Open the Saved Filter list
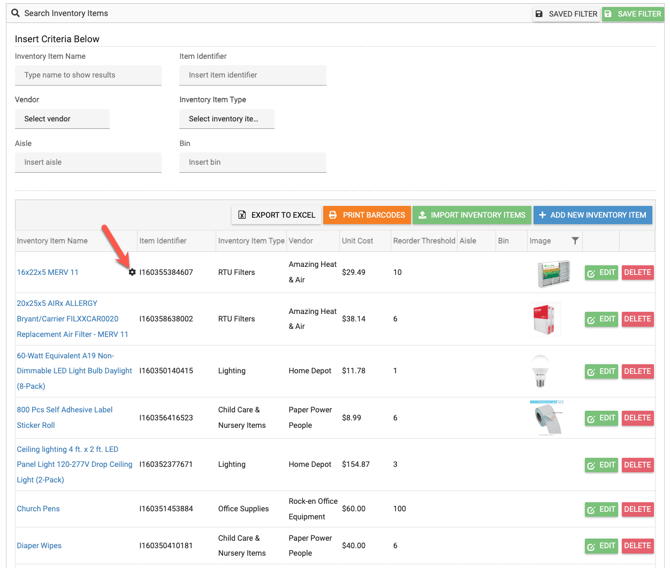670x568 pixels. click(x=566, y=14)
